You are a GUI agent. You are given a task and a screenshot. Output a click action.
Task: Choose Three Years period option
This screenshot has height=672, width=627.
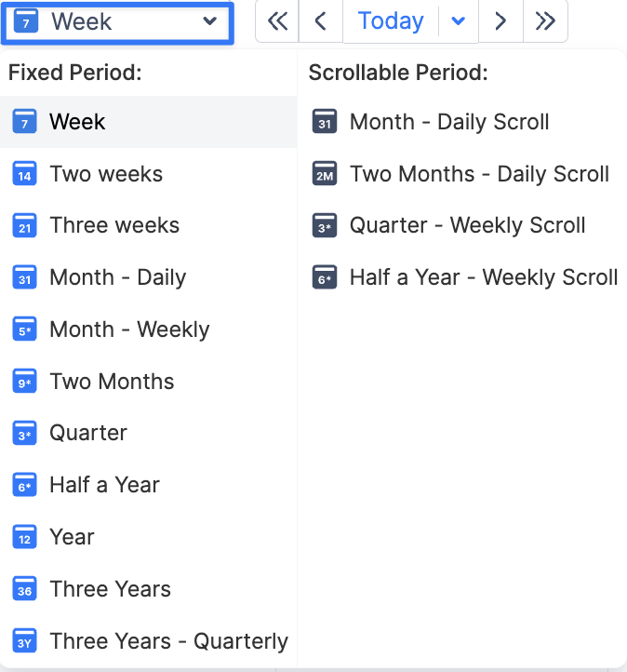pos(110,589)
